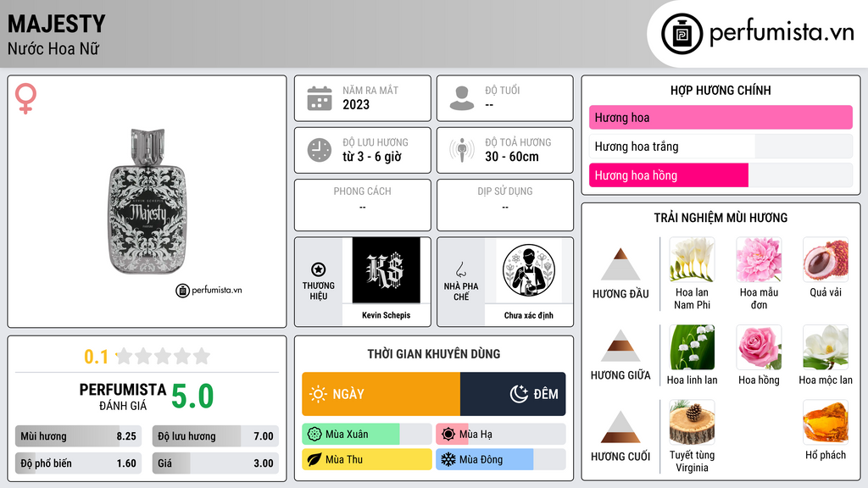Screen dimensions: 868x488
Task: Click the Đêm nighttime segment
Action: pyautogui.click(x=513, y=394)
